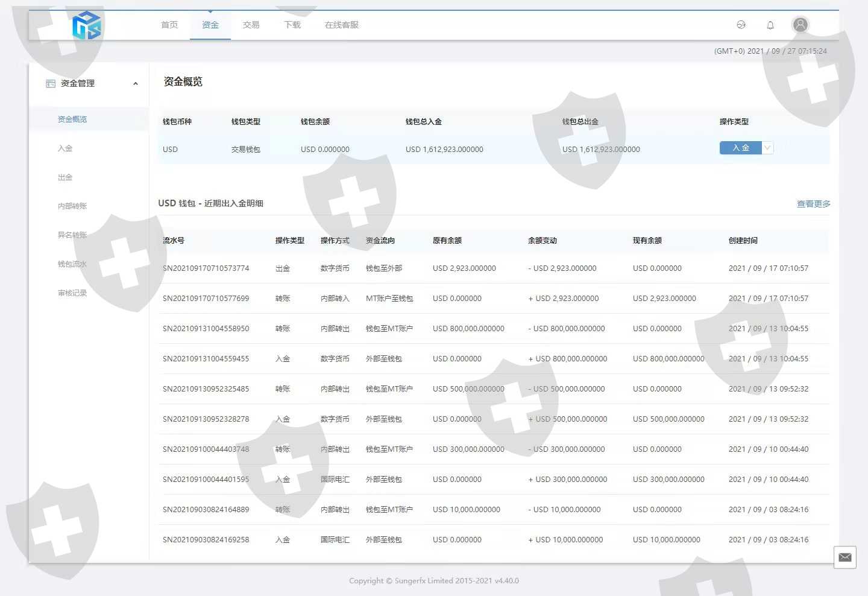Select 出金 in the sidebar
The height and width of the screenshot is (596, 868).
pos(65,177)
